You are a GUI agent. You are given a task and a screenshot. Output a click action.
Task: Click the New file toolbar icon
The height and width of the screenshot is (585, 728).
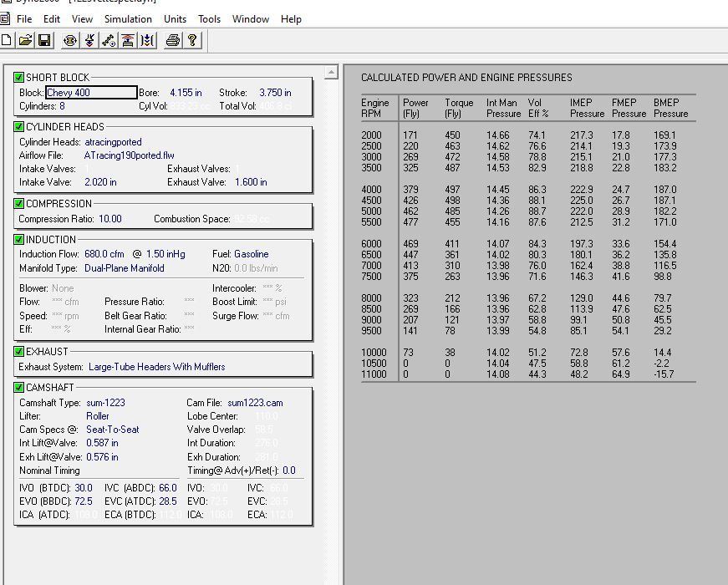(8, 40)
